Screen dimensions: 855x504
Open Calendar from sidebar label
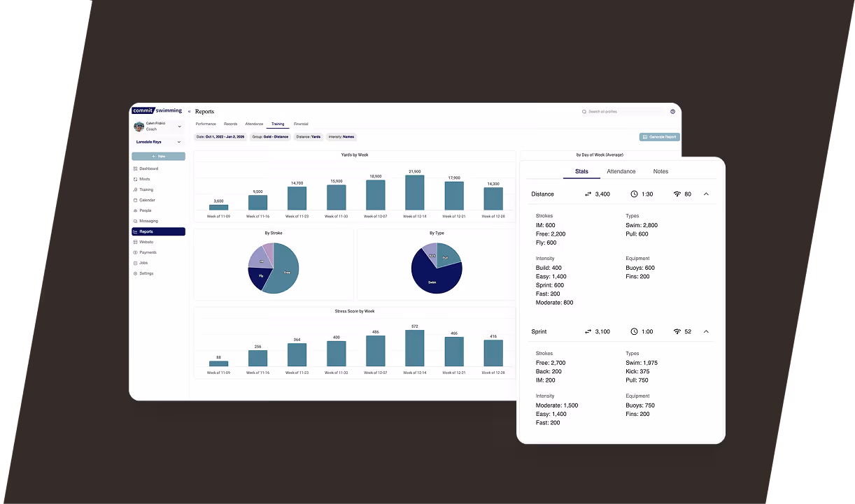coord(148,200)
